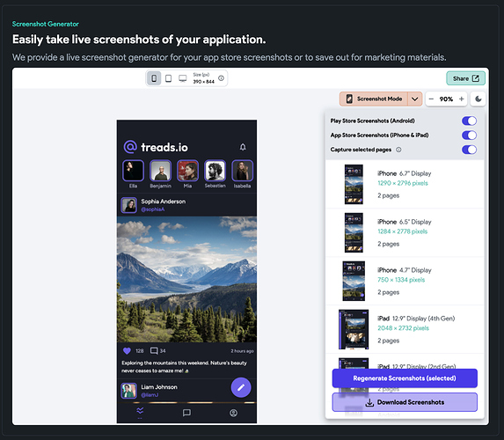Click the Share button
The image size is (504, 440).
point(465,78)
